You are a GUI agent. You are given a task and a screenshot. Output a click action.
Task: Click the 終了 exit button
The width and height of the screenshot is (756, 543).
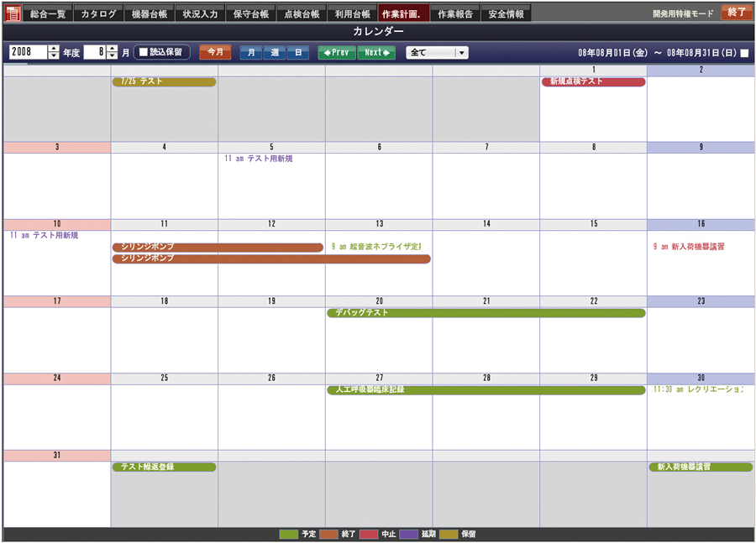coord(737,12)
